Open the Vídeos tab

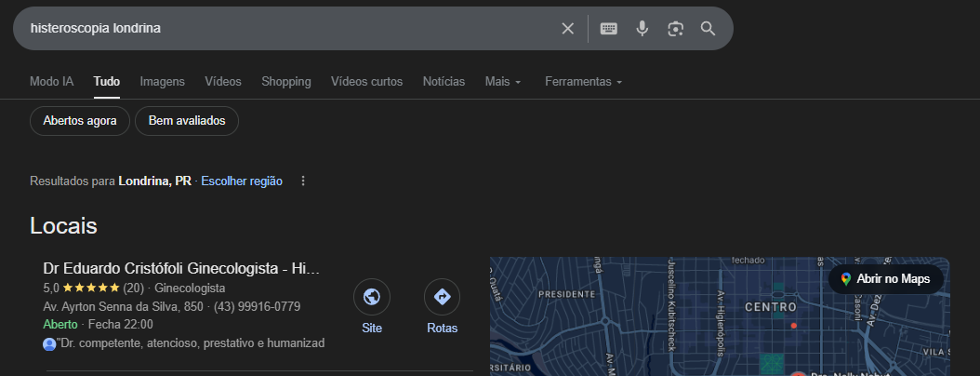click(x=223, y=81)
